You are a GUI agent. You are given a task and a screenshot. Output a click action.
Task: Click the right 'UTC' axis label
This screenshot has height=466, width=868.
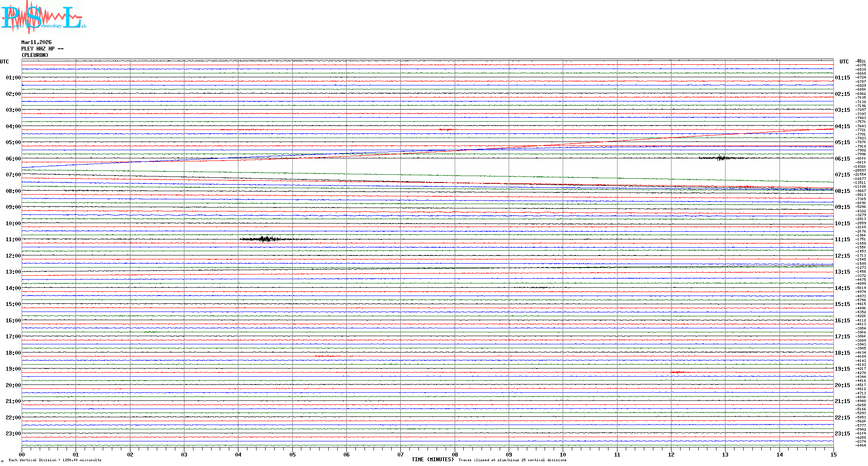click(844, 62)
